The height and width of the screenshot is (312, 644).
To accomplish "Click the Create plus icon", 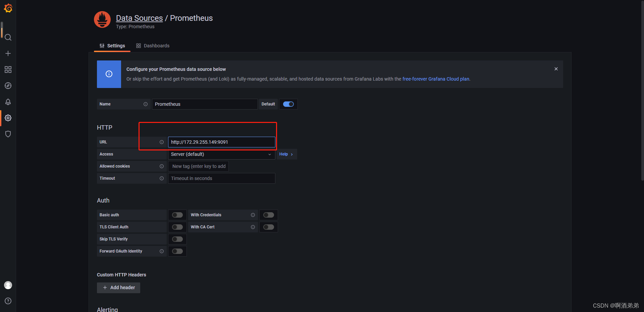I will (x=8, y=53).
